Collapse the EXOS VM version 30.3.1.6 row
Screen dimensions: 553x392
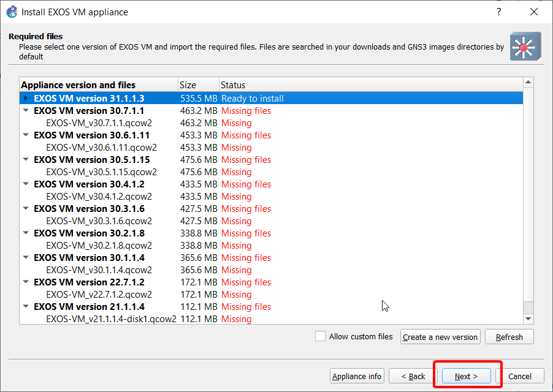(25, 208)
